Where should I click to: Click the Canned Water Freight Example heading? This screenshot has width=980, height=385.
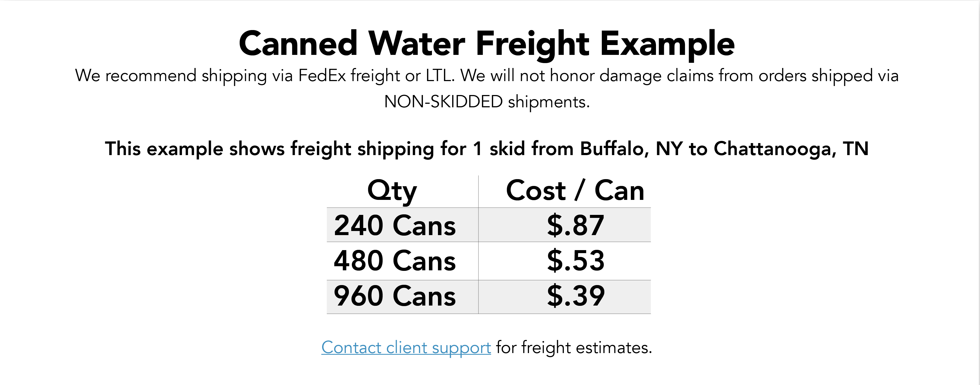[x=487, y=44]
